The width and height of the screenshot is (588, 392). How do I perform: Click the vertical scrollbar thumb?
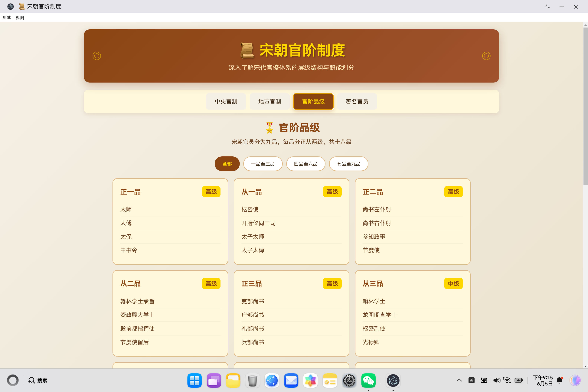tap(586, 106)
